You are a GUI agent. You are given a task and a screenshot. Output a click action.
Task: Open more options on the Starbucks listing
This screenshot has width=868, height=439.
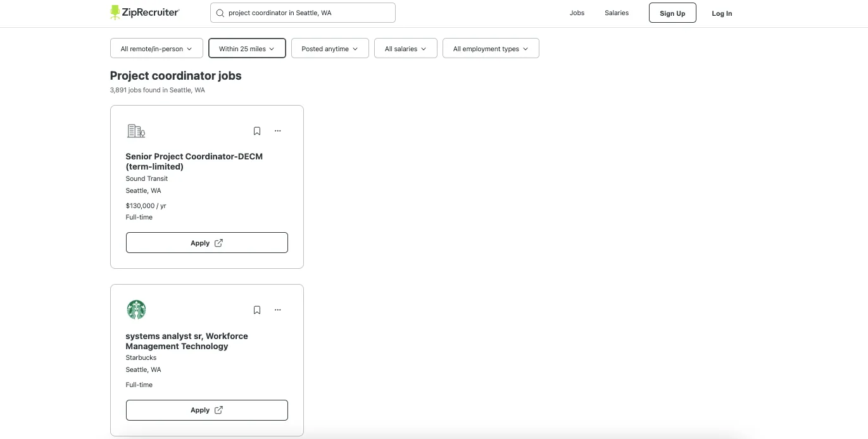[x=277, y=310]
